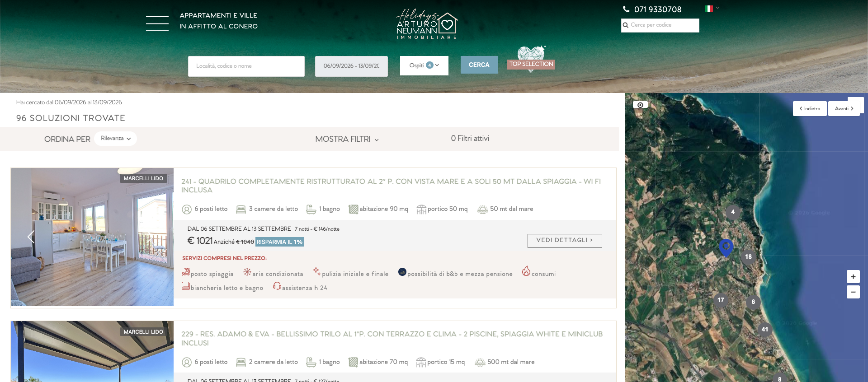Viewport: 868px width, 382px height.
Task: Click the b&b e mezza pensione icon
Action: click(402, 272)
